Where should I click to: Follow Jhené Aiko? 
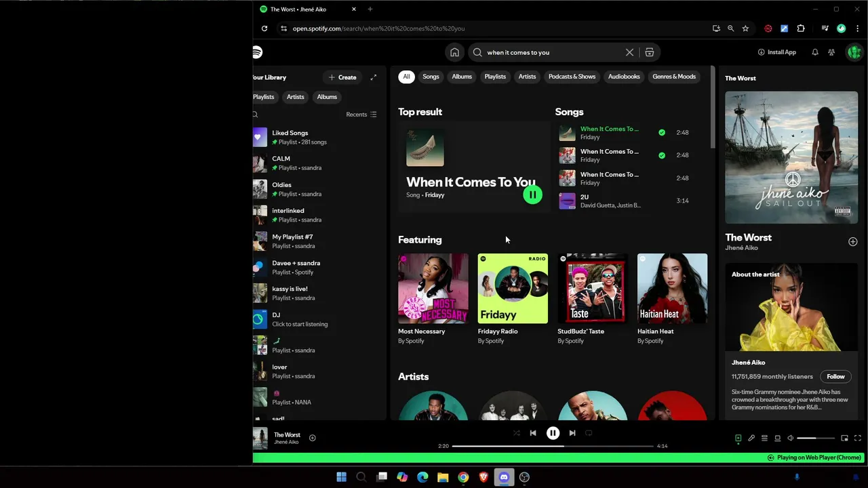coord(835,377)
